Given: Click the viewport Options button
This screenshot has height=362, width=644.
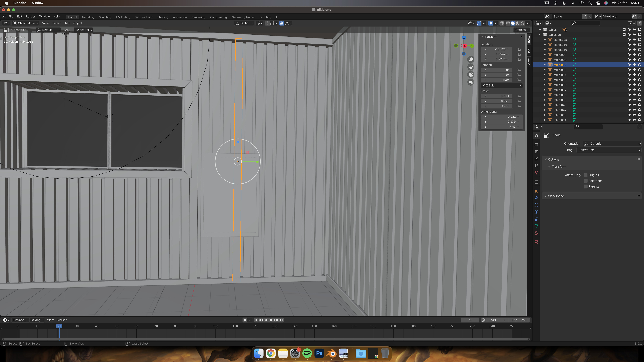Looking at the screenshot, I should (x=522, y=30).
